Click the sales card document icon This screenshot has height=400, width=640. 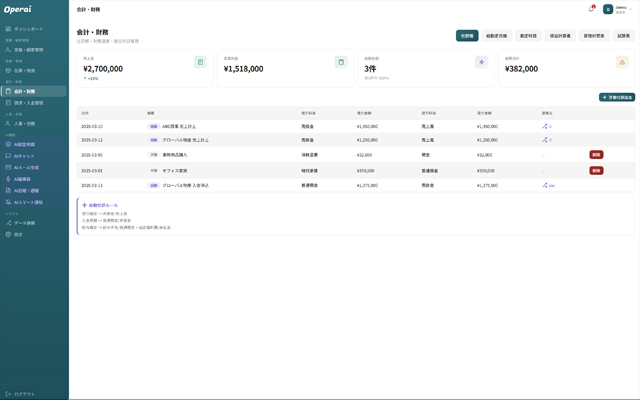tap(200, 62)
